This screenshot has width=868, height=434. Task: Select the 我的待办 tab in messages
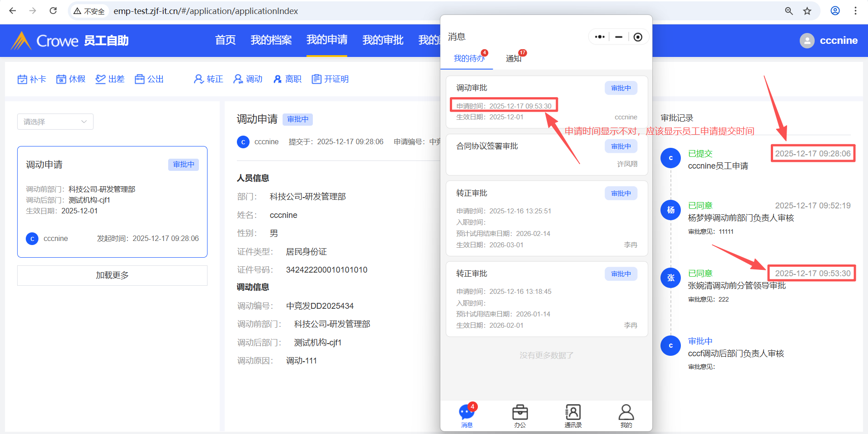point(469,58)
